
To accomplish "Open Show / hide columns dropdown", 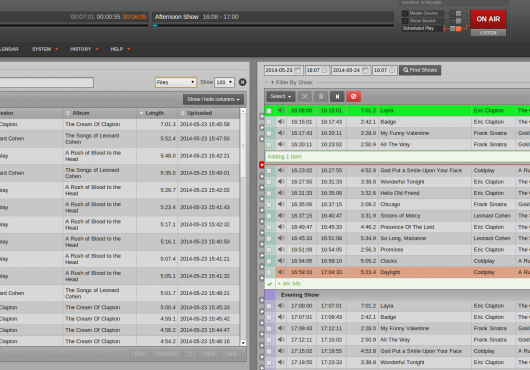I will (x=213, y=99).
